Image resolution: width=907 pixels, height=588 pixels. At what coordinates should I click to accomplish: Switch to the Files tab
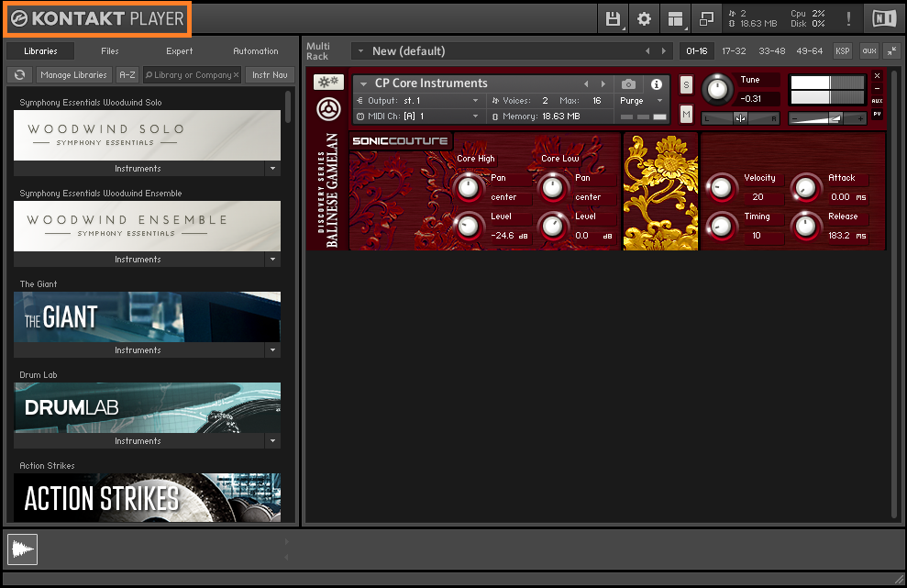click(x=110, y=51)
